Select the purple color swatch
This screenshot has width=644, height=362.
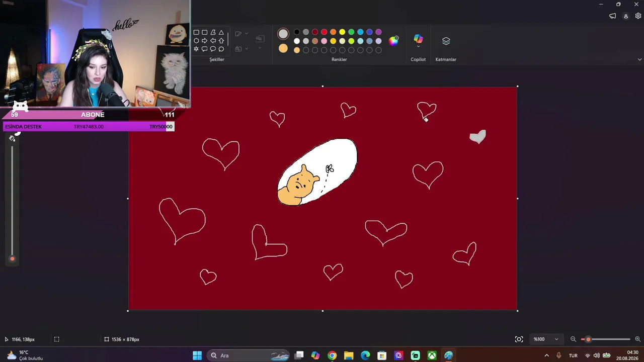pos(378,32)
